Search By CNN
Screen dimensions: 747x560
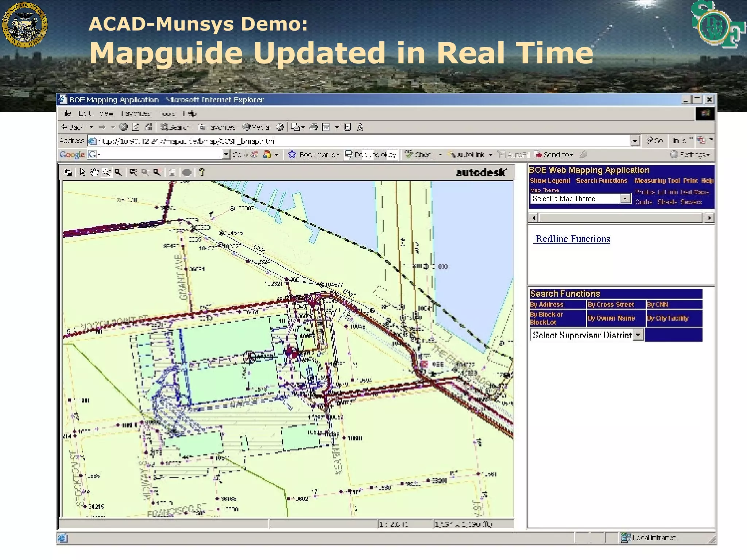(674, 304)
